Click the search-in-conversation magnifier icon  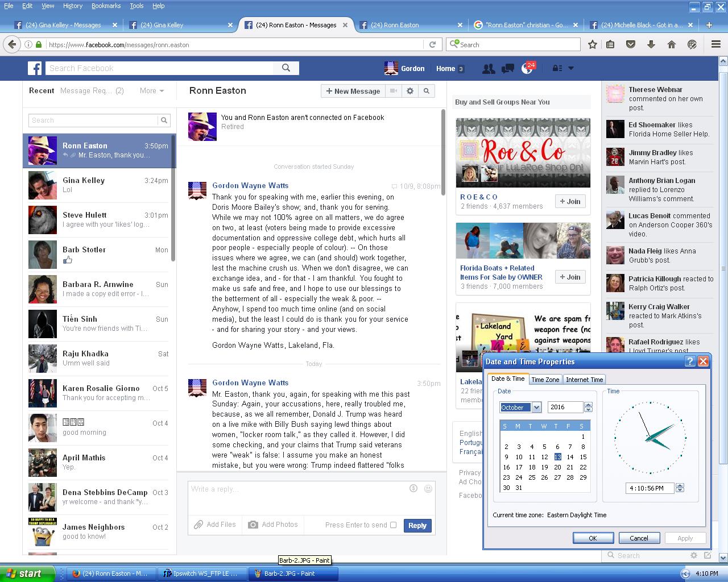427,91
